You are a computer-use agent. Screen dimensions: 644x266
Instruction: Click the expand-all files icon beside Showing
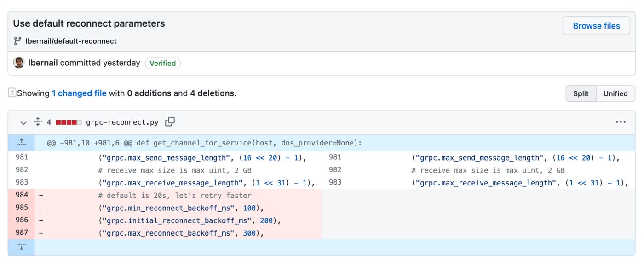(x=12, y=93)
